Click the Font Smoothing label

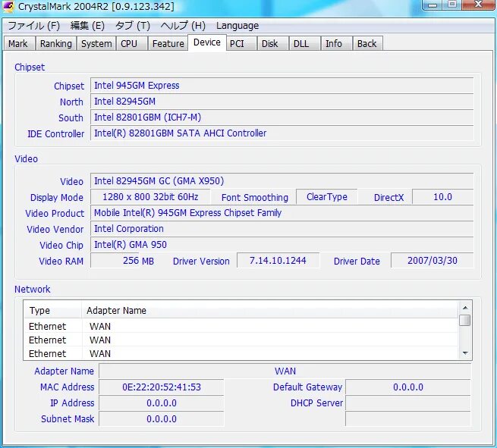[255, 198]
